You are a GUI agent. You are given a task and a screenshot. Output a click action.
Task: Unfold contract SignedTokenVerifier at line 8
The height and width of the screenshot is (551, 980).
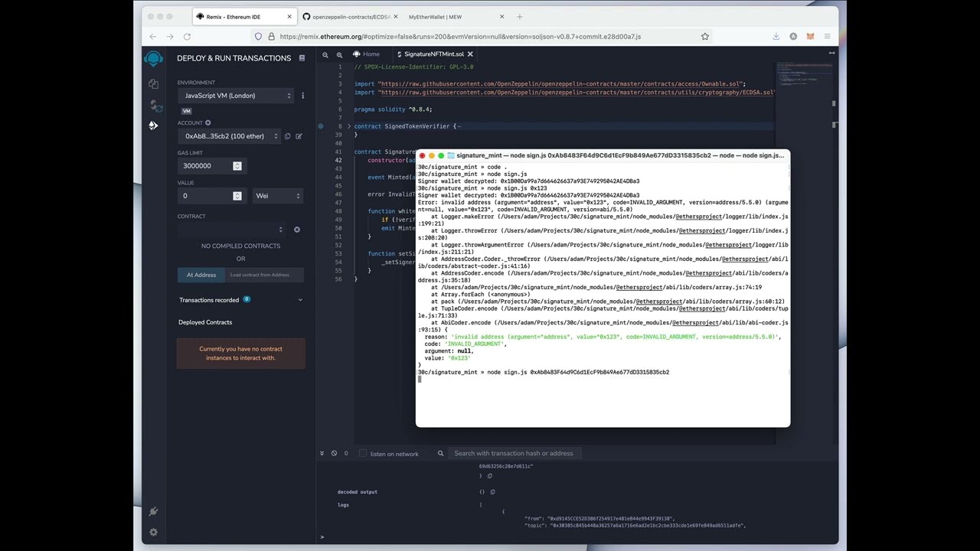pyautogui.click(x=349, y=126)
